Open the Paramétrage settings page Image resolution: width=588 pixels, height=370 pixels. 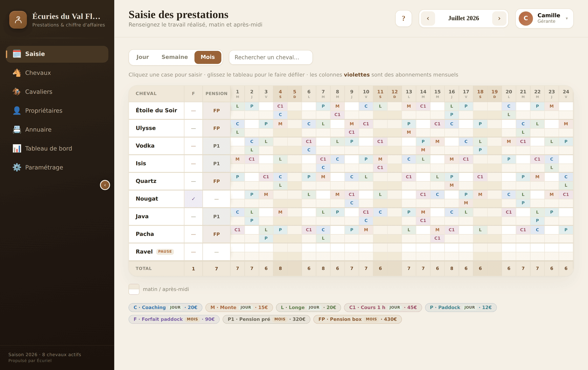tap(57, 167)
